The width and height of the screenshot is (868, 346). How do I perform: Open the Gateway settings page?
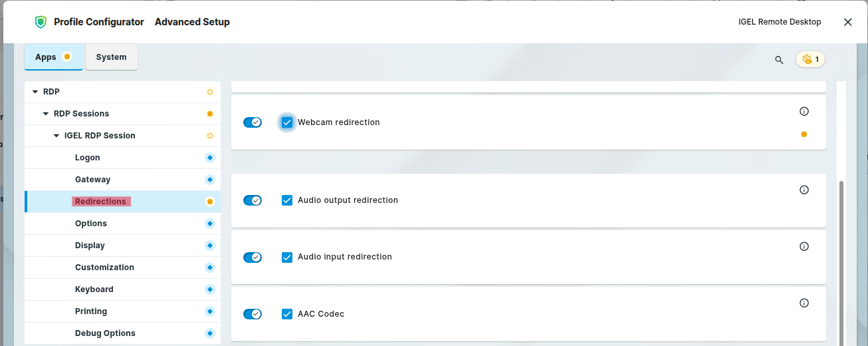point(92,180)
